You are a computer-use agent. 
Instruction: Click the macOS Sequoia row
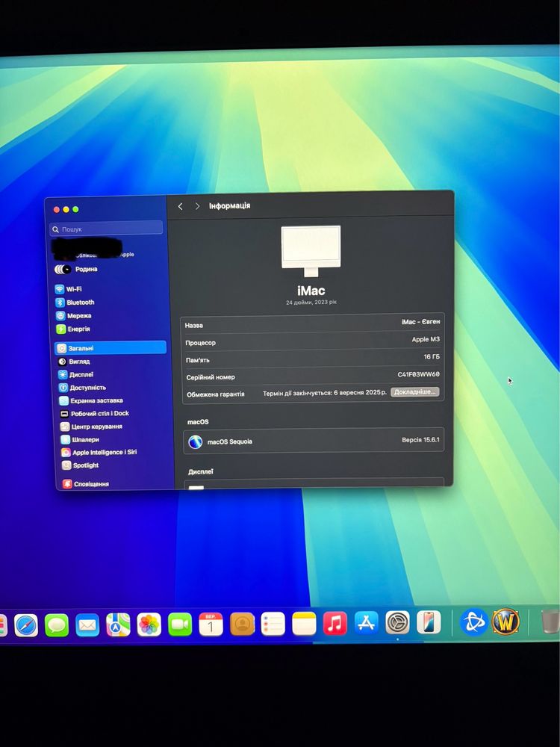coord(314,441)
